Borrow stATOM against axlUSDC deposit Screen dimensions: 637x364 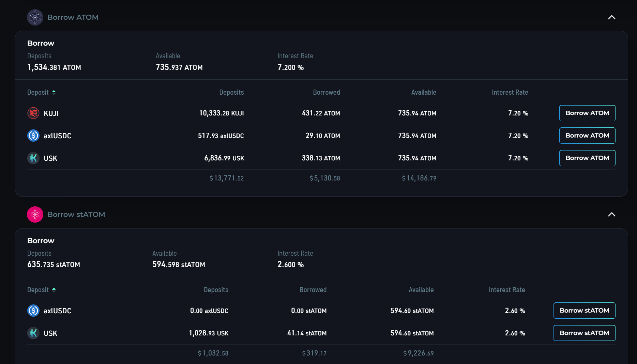(x=584, y=311)
